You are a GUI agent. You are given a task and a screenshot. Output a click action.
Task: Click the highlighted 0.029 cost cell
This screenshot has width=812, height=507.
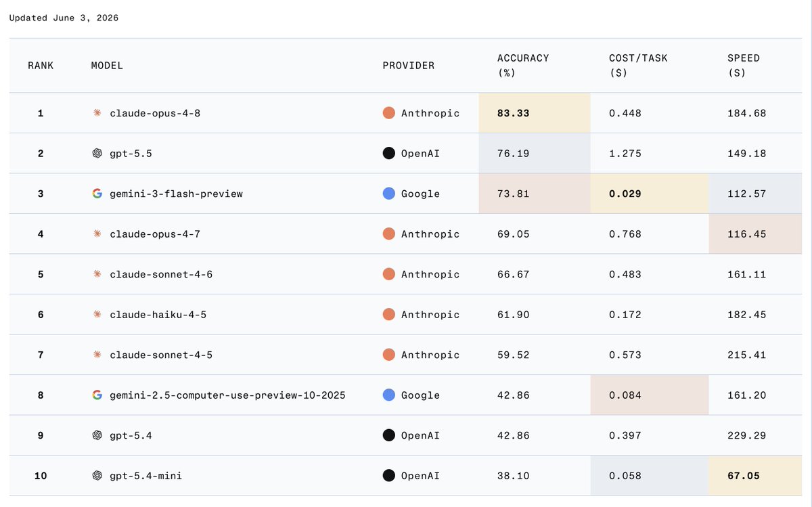650,194
